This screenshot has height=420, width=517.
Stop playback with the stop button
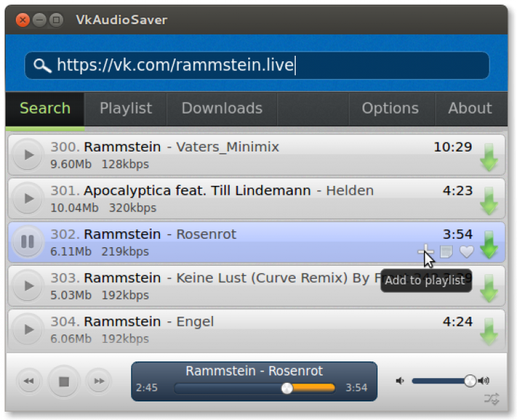(x=63, y=381)
